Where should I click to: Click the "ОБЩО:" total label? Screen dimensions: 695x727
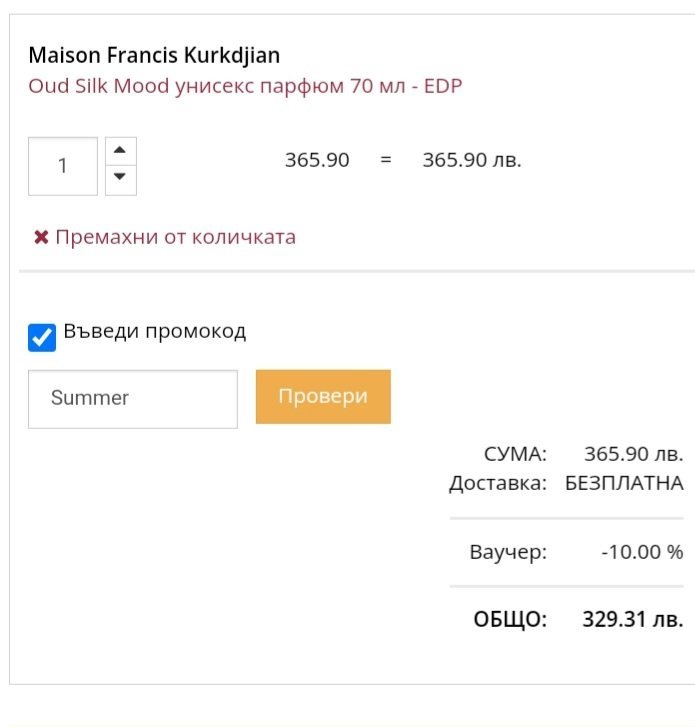tap(510, 619)
